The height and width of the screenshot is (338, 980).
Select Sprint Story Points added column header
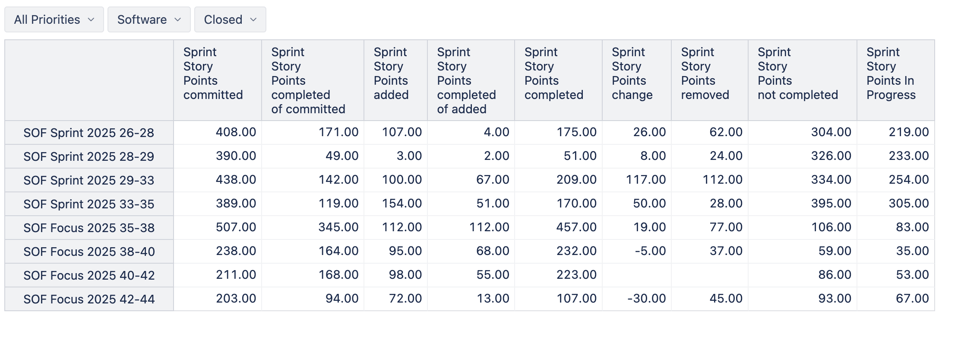pyautogui.click(x=391, y=73)
